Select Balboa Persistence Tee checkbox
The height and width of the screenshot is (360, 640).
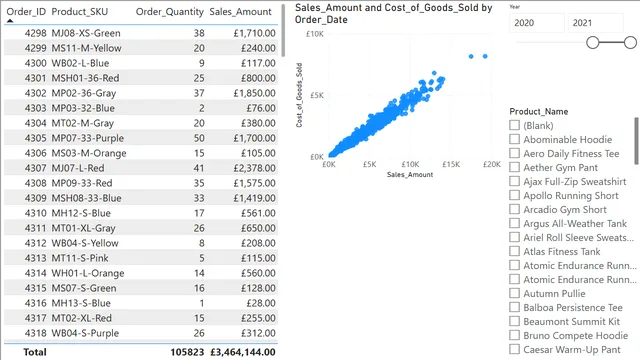[x=514, y=307]
